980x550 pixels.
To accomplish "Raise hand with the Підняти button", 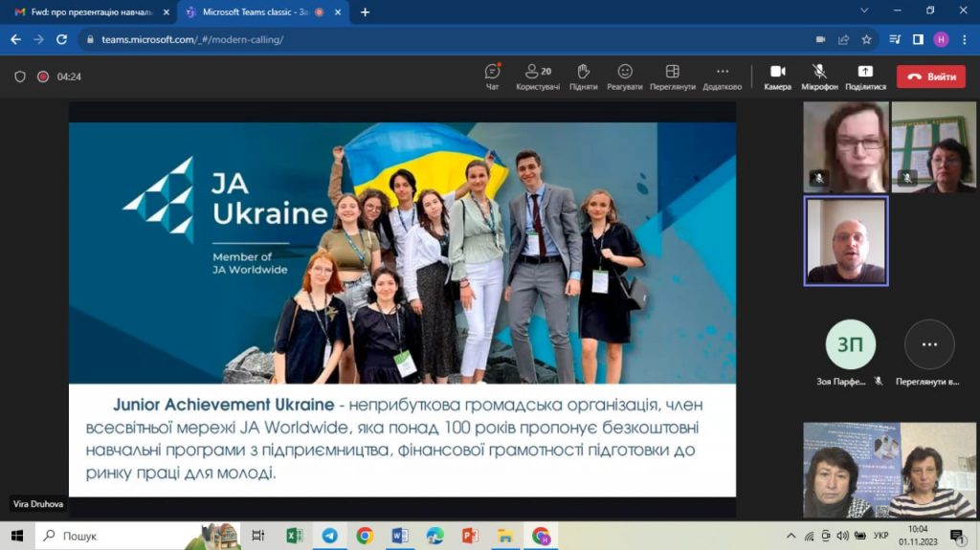I will point(583,76).
